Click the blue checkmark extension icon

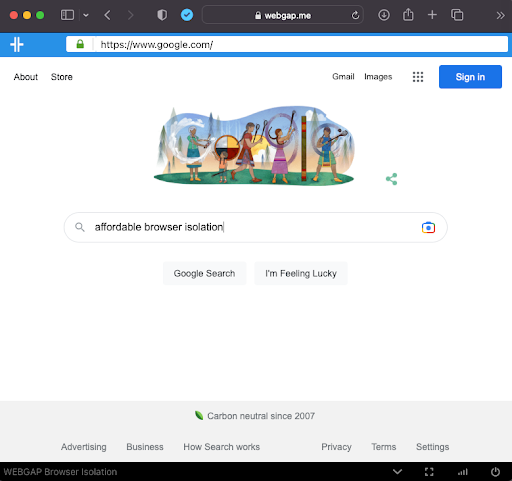click(187, 15)
